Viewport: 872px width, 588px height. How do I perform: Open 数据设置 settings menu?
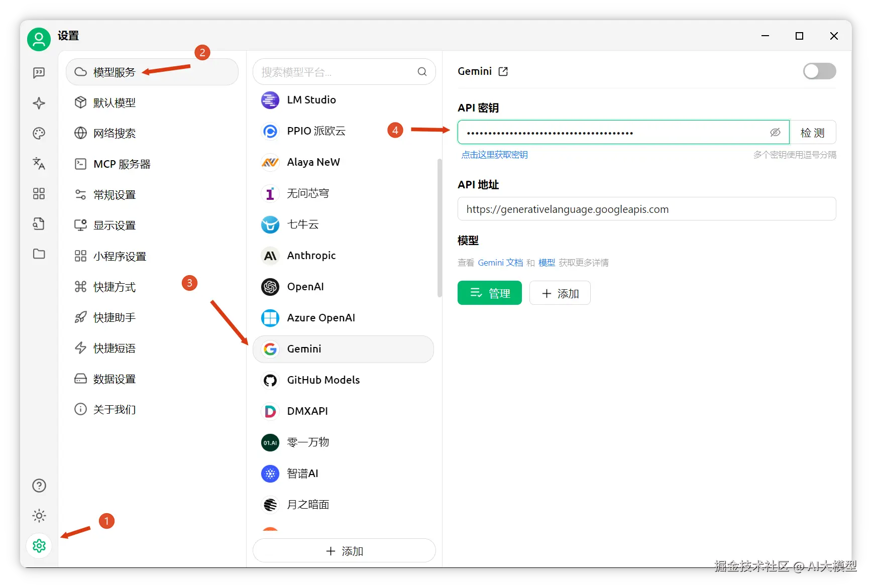152,379
